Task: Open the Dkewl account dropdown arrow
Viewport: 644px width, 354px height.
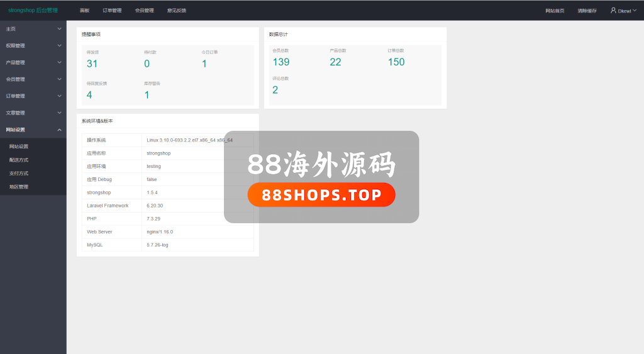Action: (634, 11)
